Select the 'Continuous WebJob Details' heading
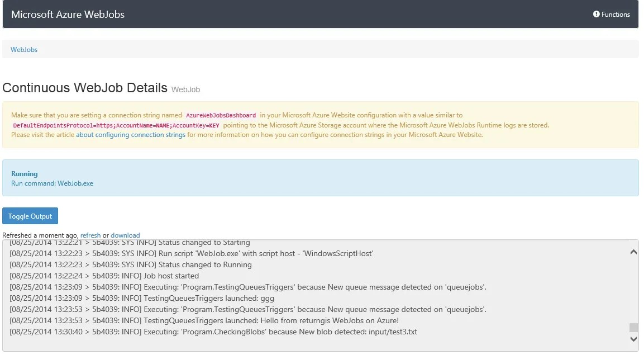Viewport: 644px width, 364px height. click(x=85, y=88)
